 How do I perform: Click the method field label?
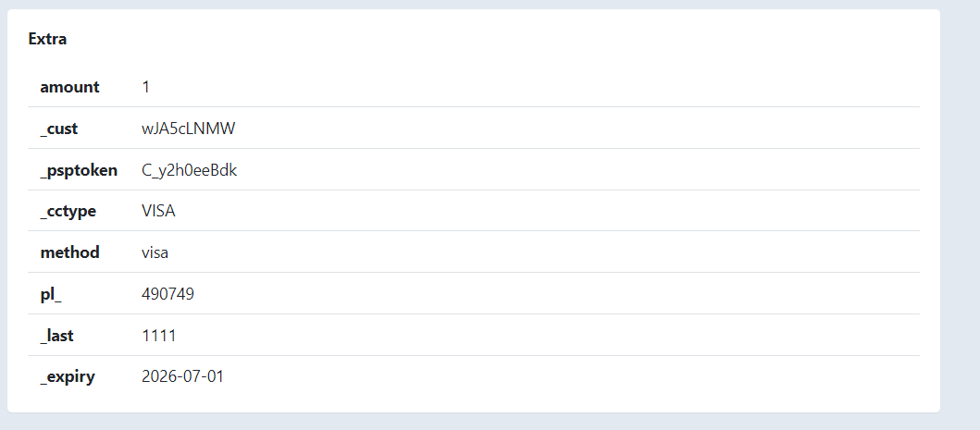tap(69, 252)
